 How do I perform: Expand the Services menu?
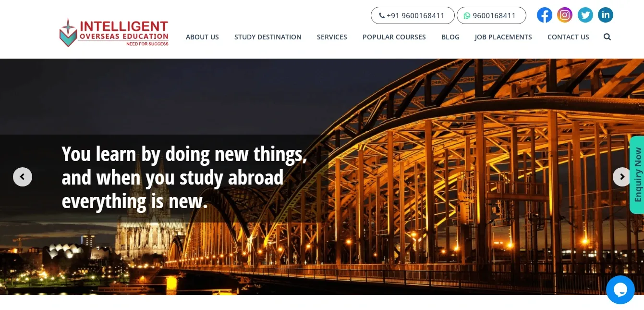pyautogui.click(x=332, y=37)
